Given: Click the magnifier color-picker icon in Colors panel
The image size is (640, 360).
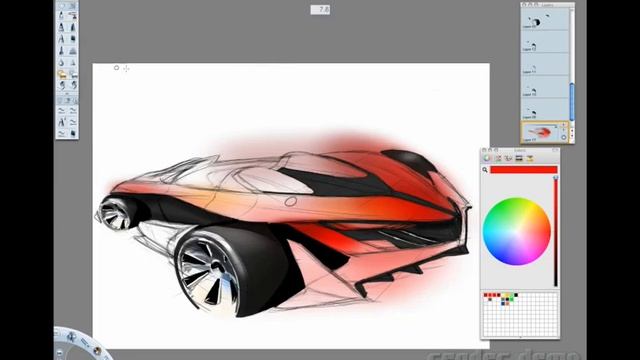Looking at the screenshot, I should click(485, 170).
